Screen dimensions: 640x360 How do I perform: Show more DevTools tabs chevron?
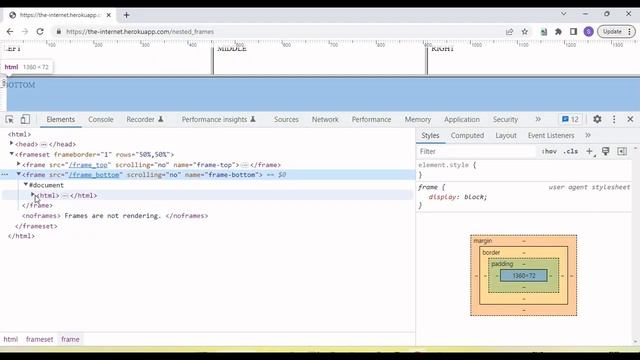(x=538, y=119)
